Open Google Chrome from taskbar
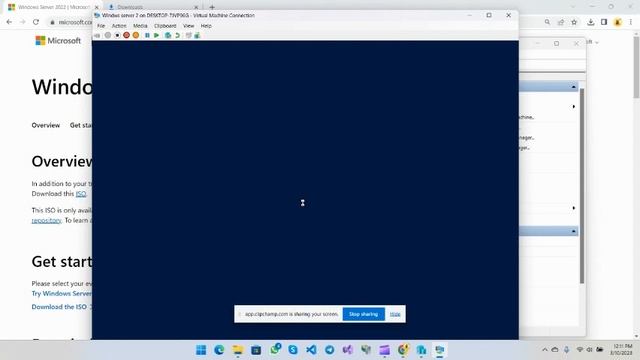This screenshot has width=640, height=360. coord(403,350)
